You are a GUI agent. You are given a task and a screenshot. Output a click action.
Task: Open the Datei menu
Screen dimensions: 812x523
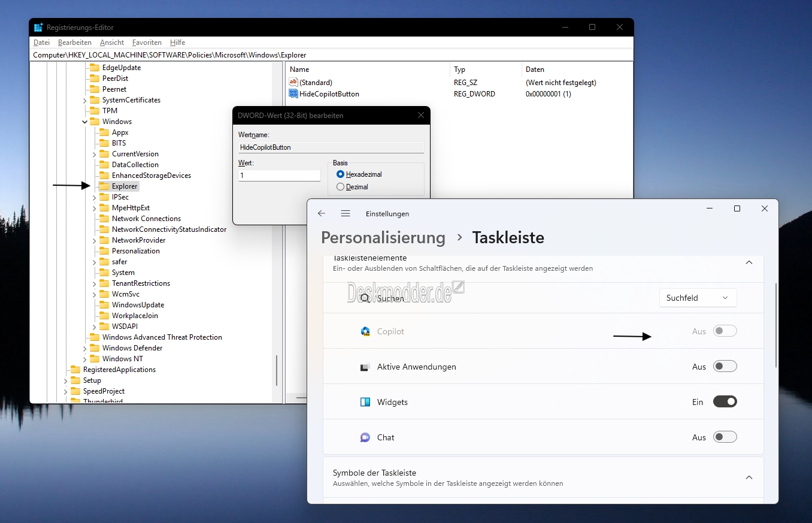41,43
